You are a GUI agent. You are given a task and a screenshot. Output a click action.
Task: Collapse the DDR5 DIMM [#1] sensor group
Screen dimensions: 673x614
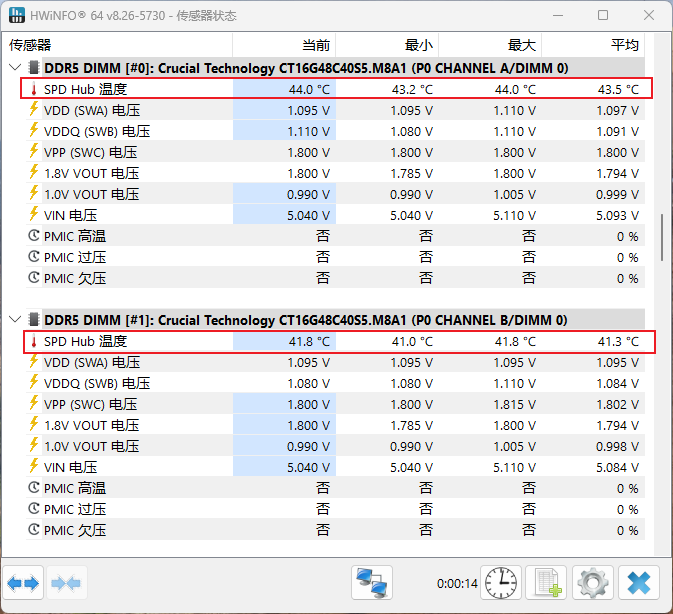[x=15, y=320]
